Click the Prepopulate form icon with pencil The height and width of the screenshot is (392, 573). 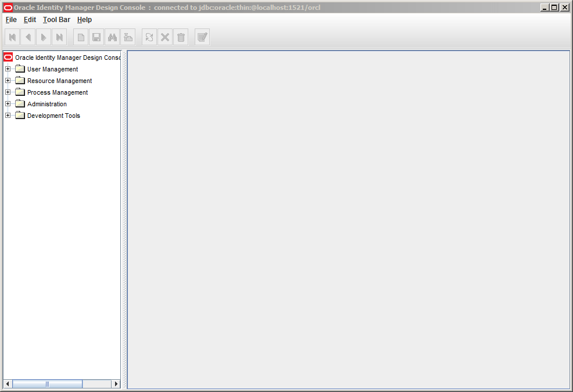pyautogui.click(x=202, y=37)
